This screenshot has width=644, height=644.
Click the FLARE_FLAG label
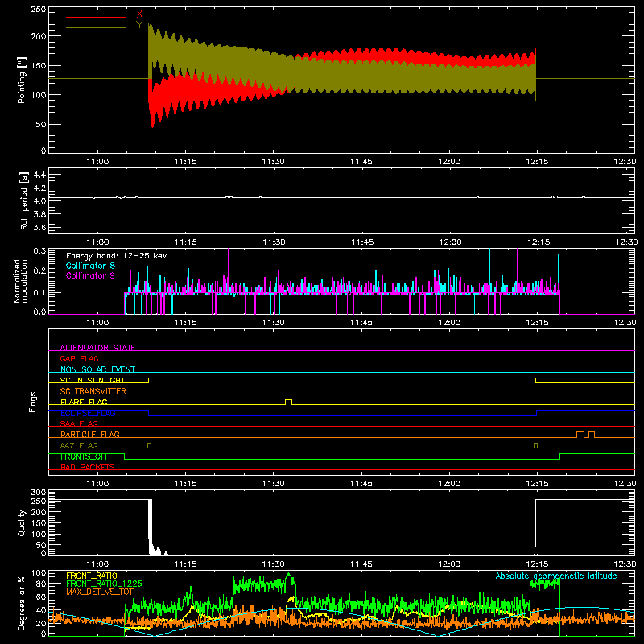pos(84,402)
